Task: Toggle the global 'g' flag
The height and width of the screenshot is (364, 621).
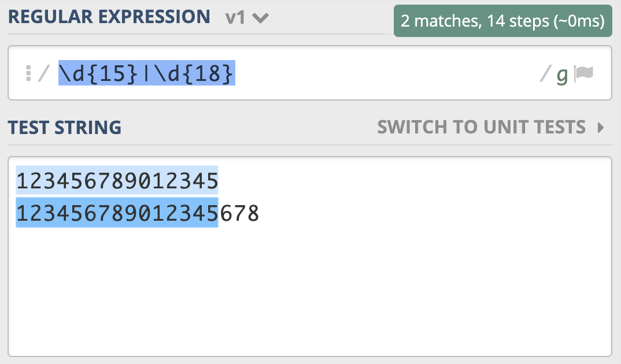Action: click(x=562, y=75)
